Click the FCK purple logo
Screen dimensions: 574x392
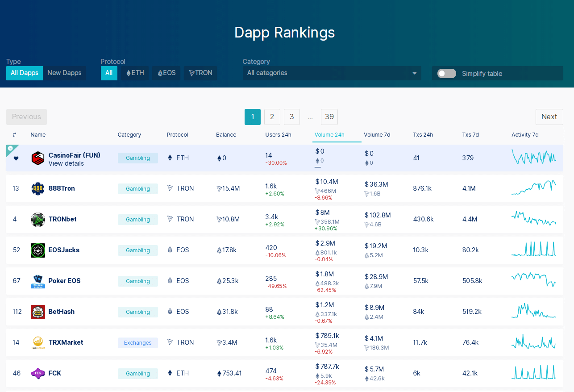click(38, 373)
